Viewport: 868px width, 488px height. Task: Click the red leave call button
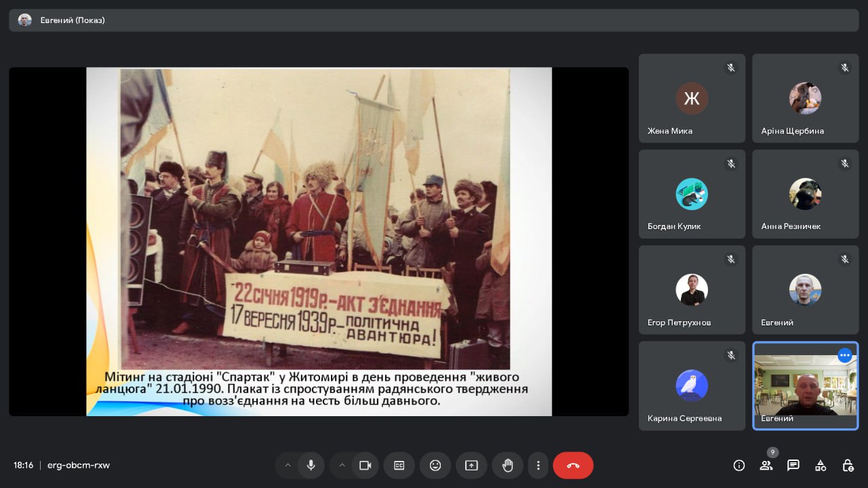(573, 465)
